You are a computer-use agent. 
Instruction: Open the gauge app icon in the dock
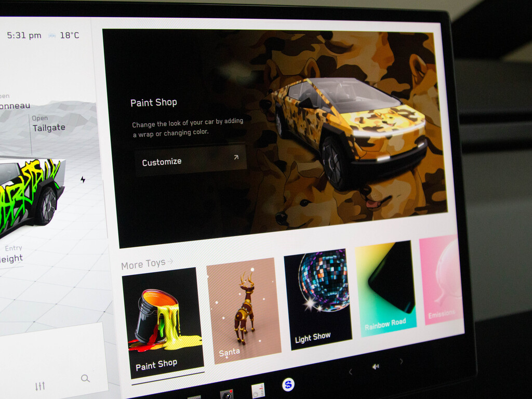[258, 391]
